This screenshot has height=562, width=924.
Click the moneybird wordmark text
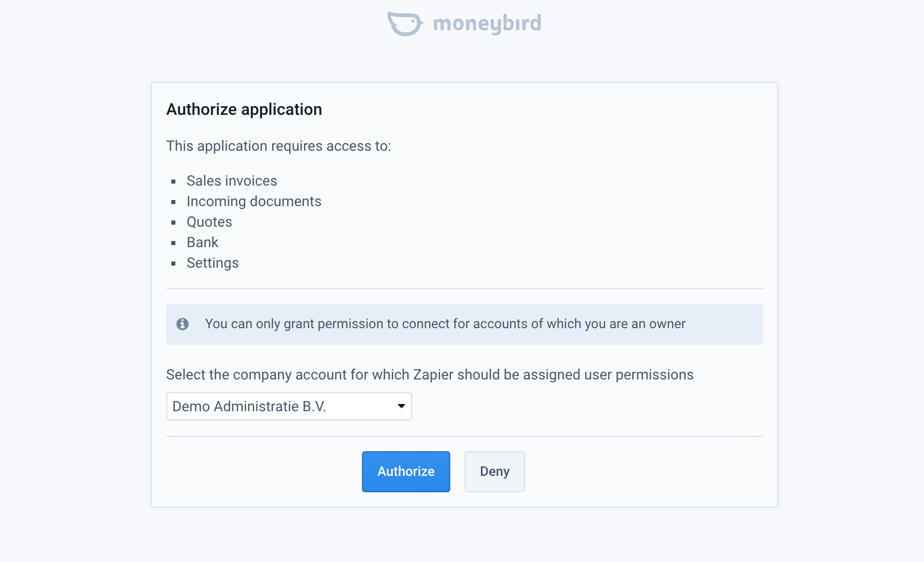click(x=487, y=24)
